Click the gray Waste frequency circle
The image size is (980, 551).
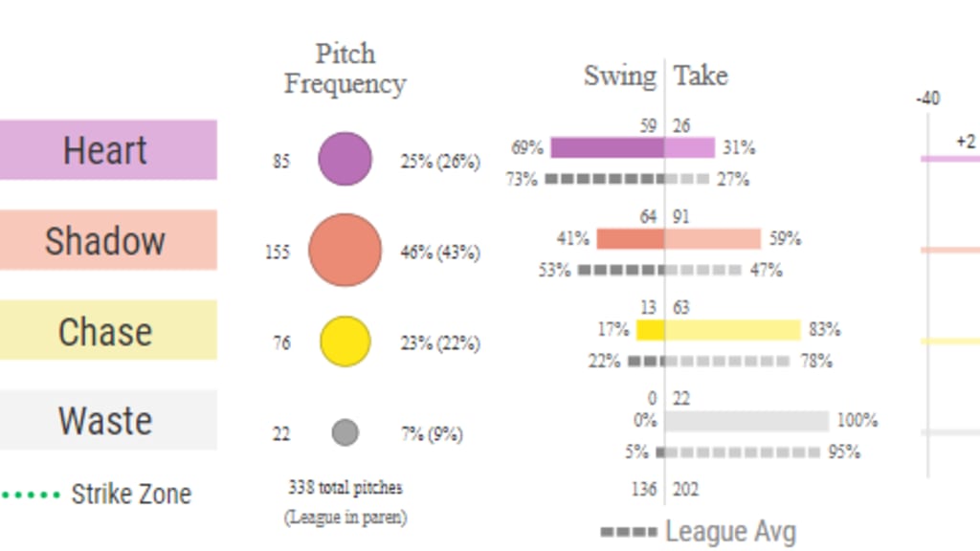[345, 433]
